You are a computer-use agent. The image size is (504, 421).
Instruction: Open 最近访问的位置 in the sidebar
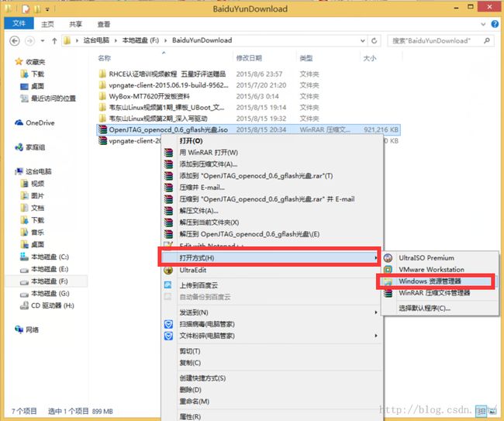tap(48, 98)
